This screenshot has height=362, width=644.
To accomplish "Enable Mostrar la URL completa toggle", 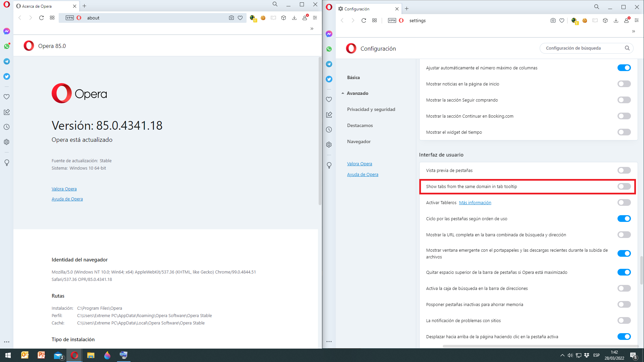I will point(624,235).
